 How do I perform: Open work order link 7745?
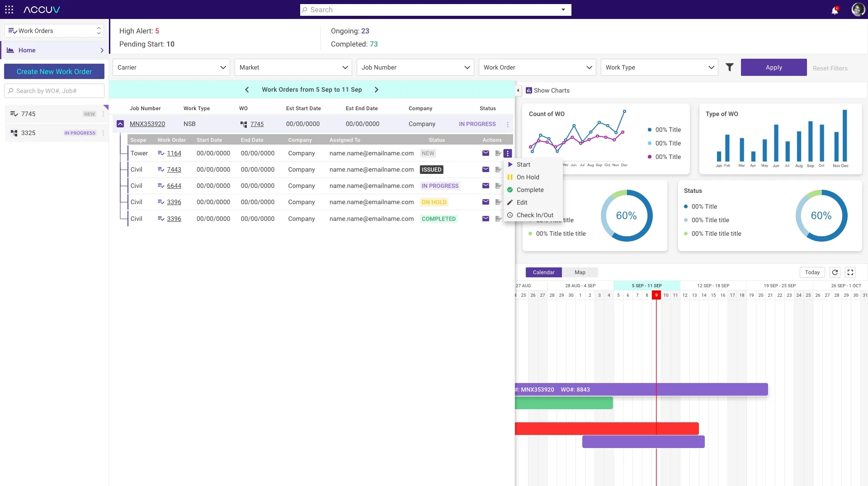point(257,124)
